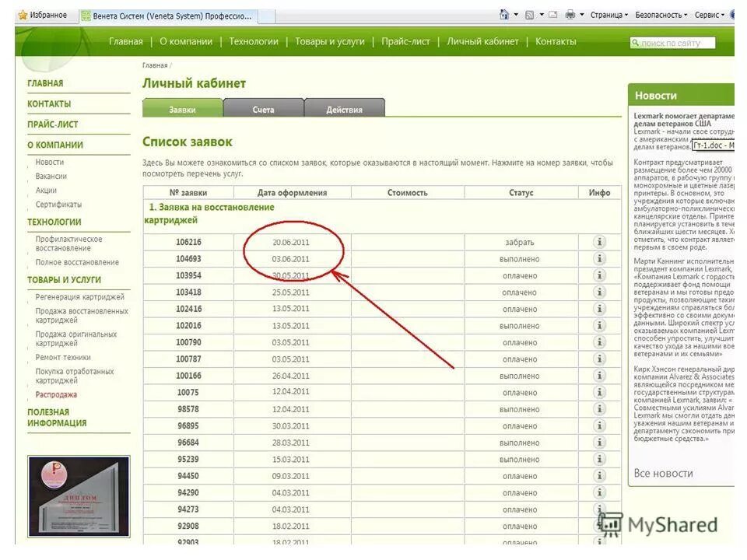747x560 pixels.
Task: Open info icon for request 100790
Action: click(599, 342)
